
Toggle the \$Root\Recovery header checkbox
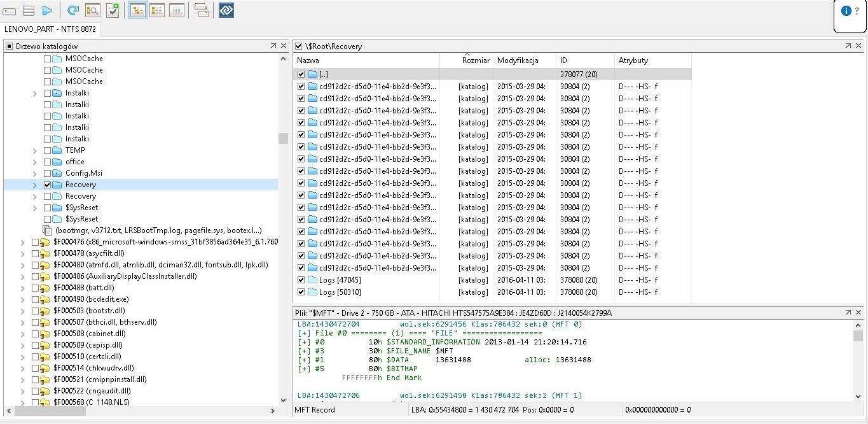click(299, 46)
